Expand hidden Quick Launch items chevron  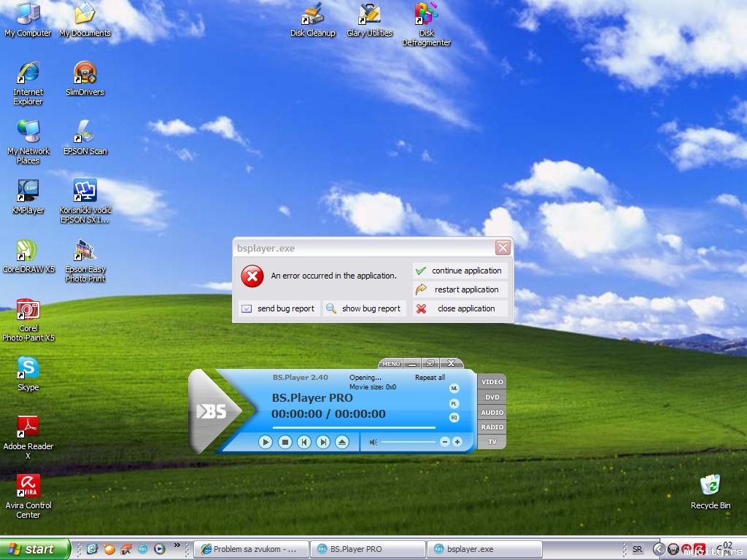coord(177,545)
